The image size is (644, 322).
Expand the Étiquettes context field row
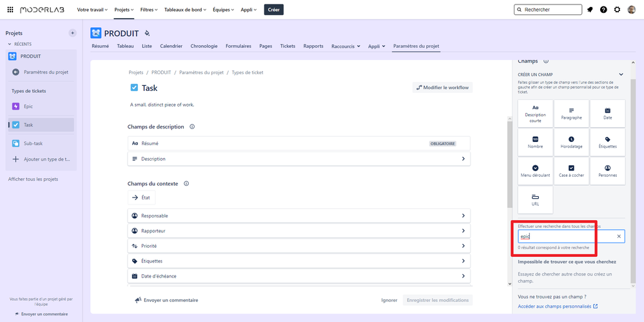(299, 261)
